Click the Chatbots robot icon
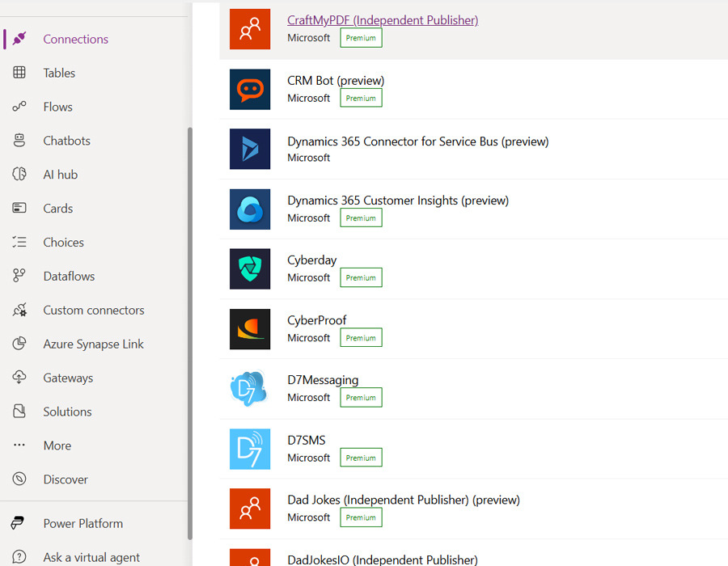728x566 pixels. tap(19, 140)
